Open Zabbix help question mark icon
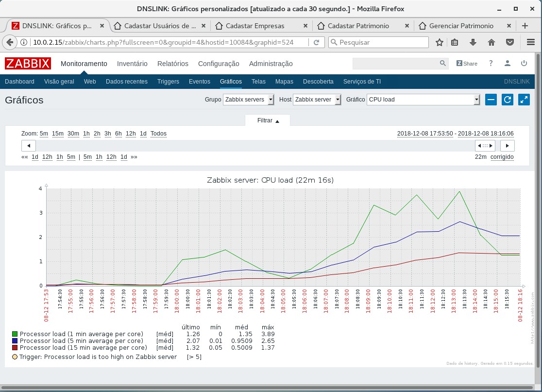The width and height of the screenshot is (542, 392). click(x=491, y=63)
